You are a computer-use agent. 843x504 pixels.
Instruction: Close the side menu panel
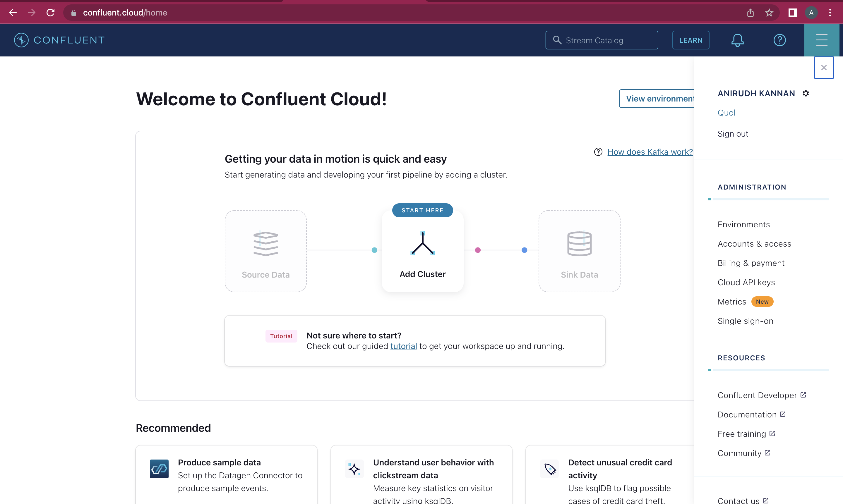pos(824,68)
